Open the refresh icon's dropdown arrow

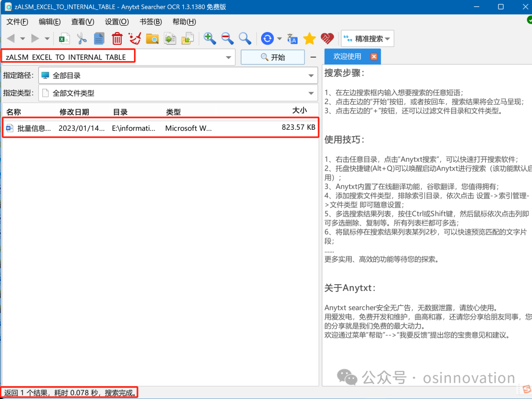click(279, 38)
